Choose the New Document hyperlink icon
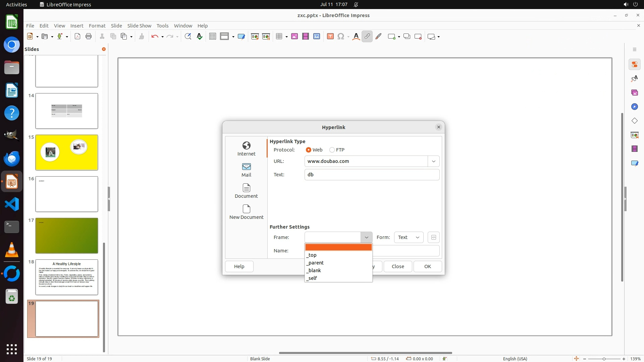This screenshot has height=362, width=644. coord(246,212)
